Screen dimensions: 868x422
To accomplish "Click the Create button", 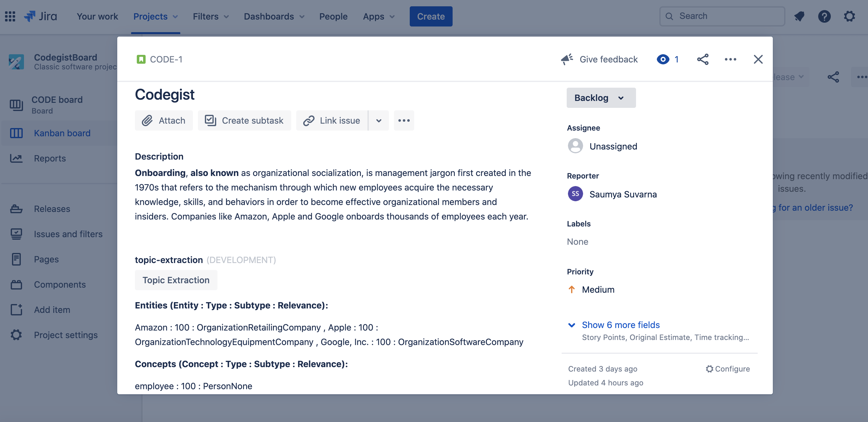I will 431,16.
